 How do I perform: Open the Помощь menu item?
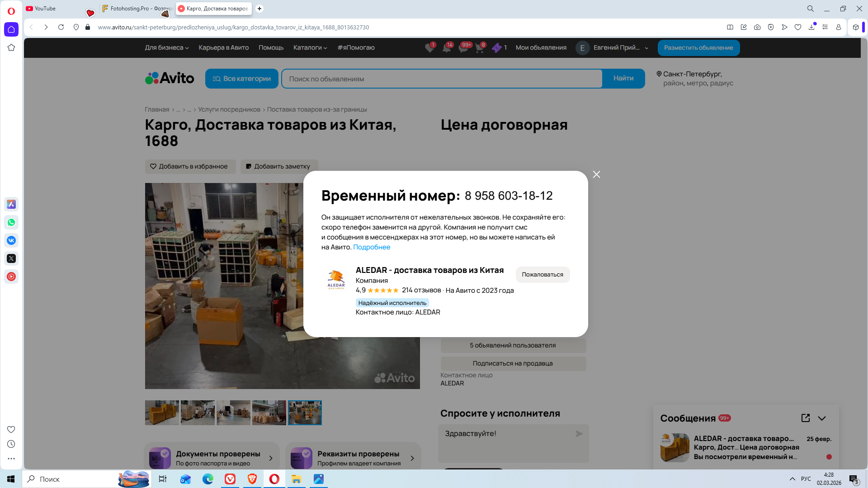pyautogui.click(x=271, y=47)
